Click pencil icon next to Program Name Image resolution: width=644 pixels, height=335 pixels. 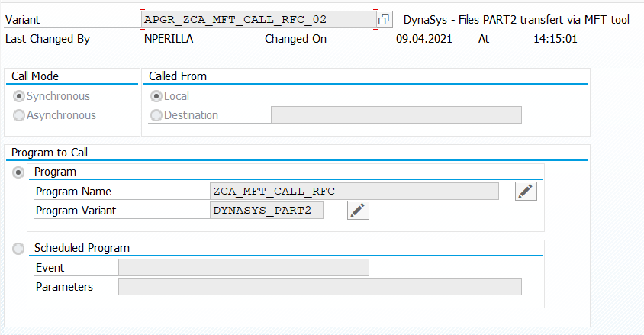click(526, 192)
